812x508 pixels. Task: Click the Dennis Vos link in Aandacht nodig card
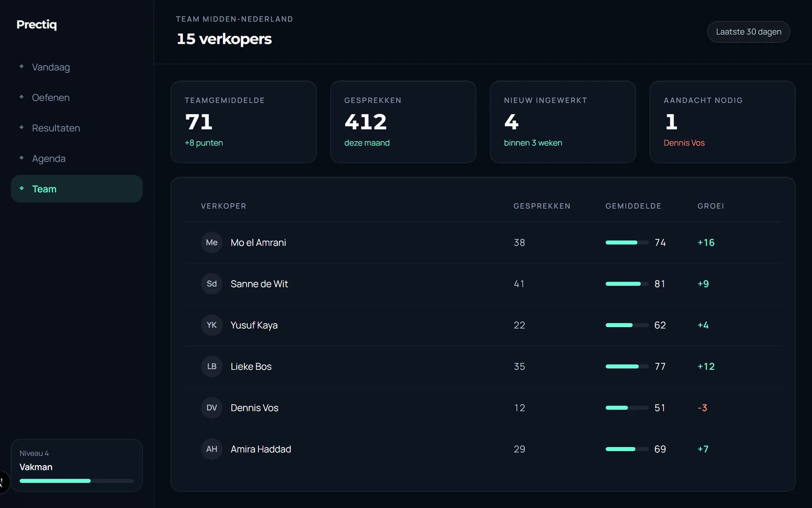[684, 143]
